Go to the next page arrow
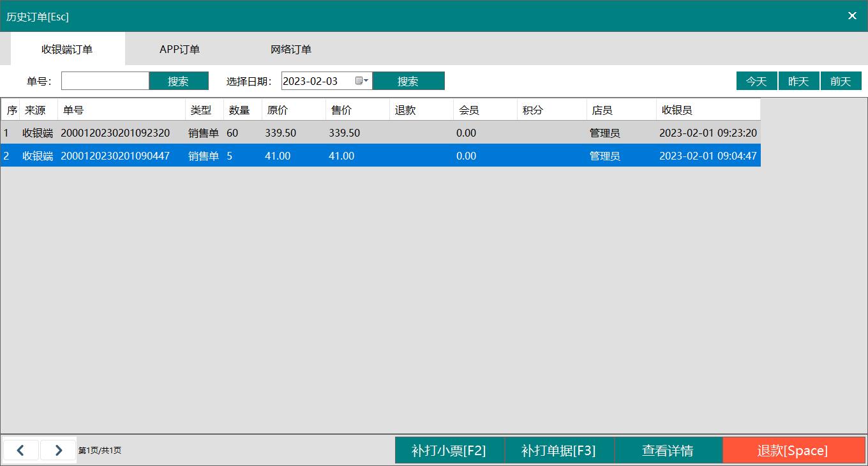 [x=58, y=450]
